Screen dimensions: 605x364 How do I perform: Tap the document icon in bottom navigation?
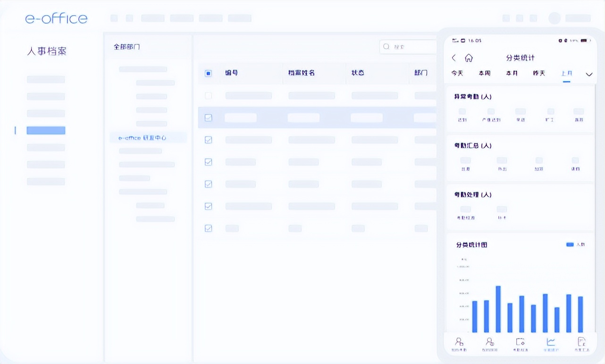(x=581, y=342)
